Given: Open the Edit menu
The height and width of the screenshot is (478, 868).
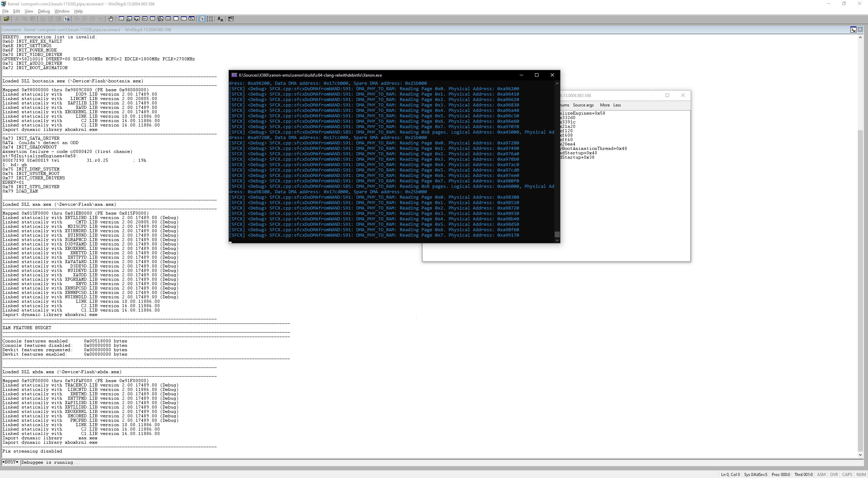Looking at the screenshot, I should coord(16,11).
